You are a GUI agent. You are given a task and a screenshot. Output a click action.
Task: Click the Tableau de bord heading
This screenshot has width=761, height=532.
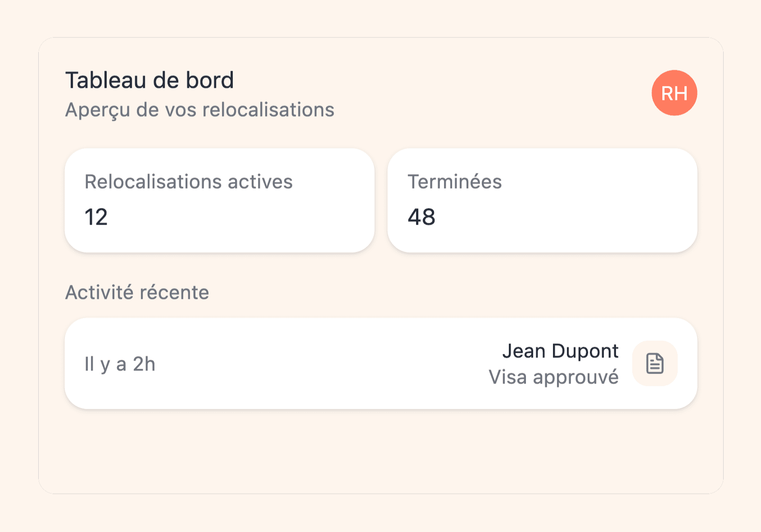(x=149, y=80)
